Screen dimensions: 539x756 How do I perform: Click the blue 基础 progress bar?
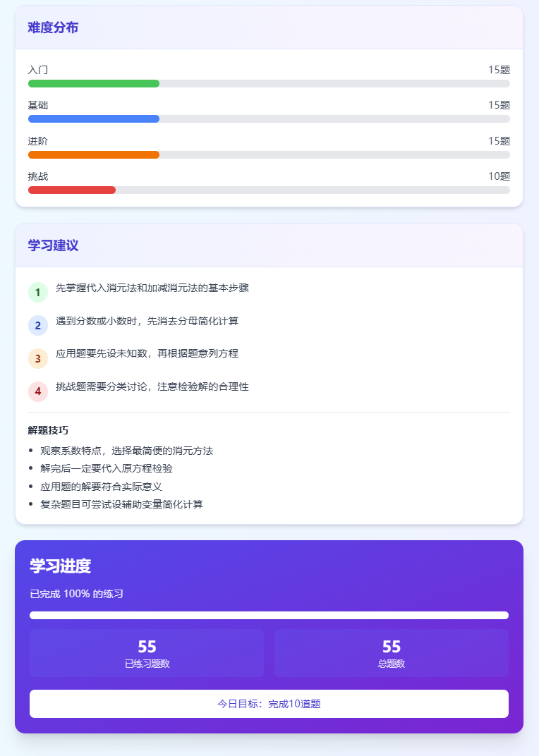click(x=92, y=118)
